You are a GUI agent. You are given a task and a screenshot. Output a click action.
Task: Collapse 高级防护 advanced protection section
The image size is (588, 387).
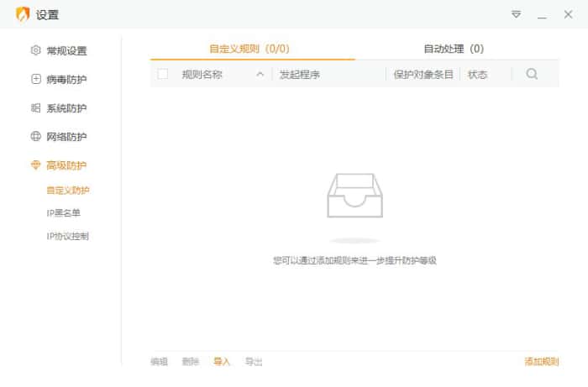66,165
